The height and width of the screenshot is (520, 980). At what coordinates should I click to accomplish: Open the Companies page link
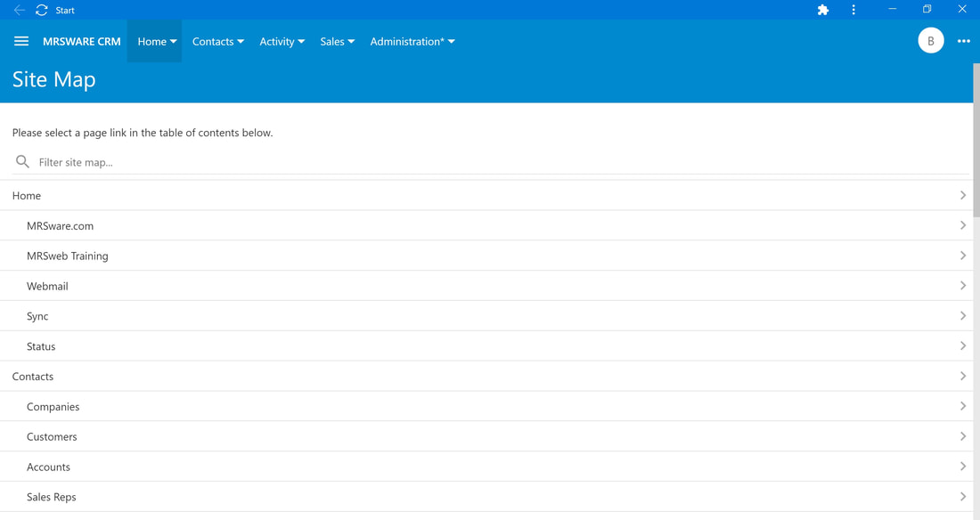click(486, 406)
